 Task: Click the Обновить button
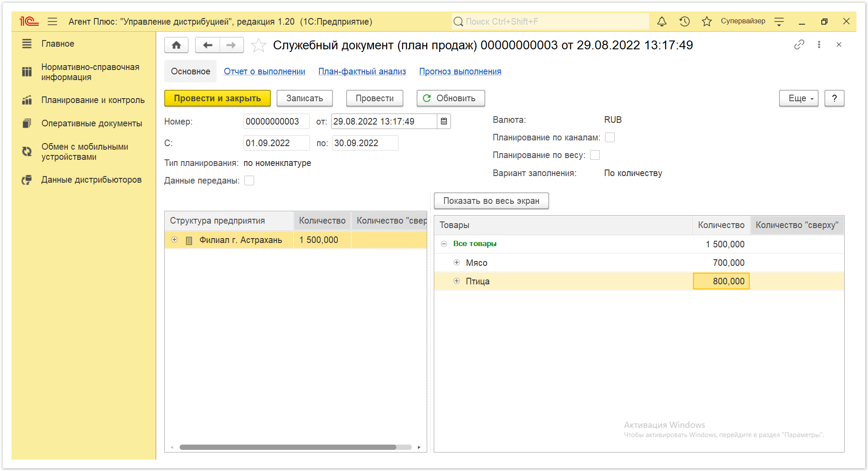click(x=451, y=98)
